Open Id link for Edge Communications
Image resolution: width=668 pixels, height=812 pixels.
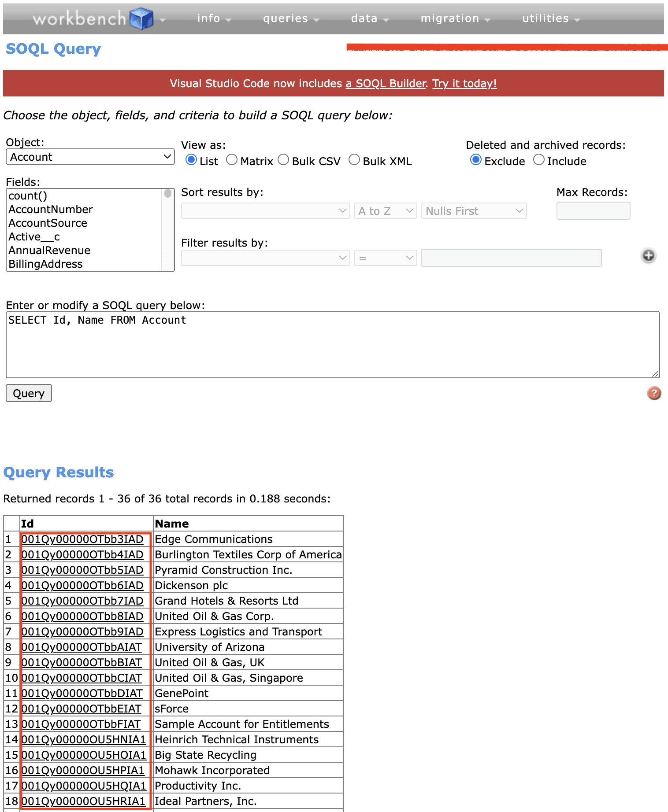(83, 539)
